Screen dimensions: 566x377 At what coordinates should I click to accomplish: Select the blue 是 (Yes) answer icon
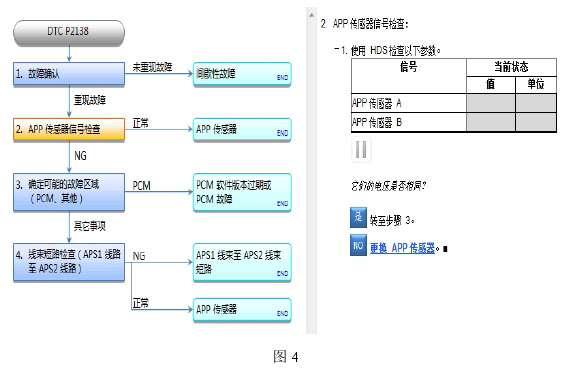[x=358, y=217]
